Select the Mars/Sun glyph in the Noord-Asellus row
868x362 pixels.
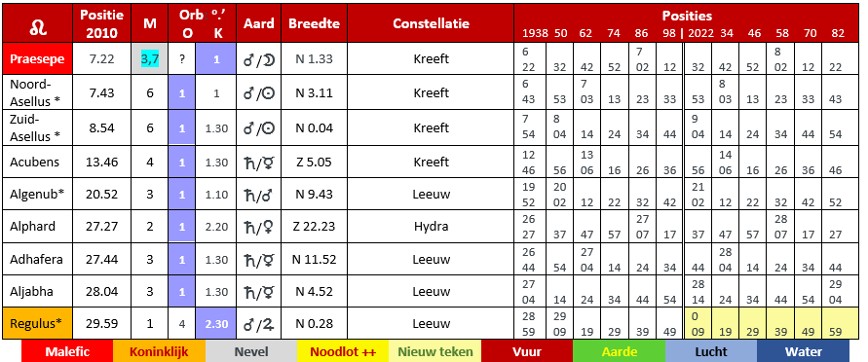click(x=259, y=92)
